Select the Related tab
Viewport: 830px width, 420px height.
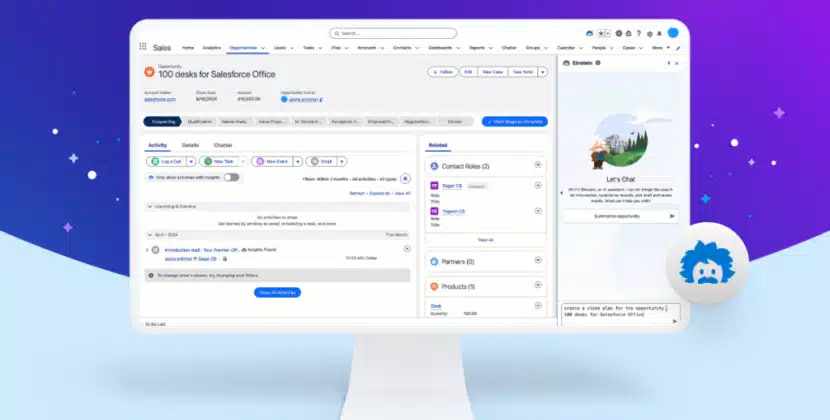pos(438,145)
